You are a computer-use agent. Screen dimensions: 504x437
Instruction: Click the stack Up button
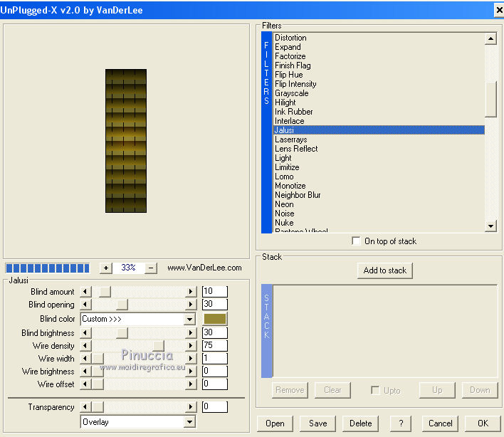click(x=437, y=390)
